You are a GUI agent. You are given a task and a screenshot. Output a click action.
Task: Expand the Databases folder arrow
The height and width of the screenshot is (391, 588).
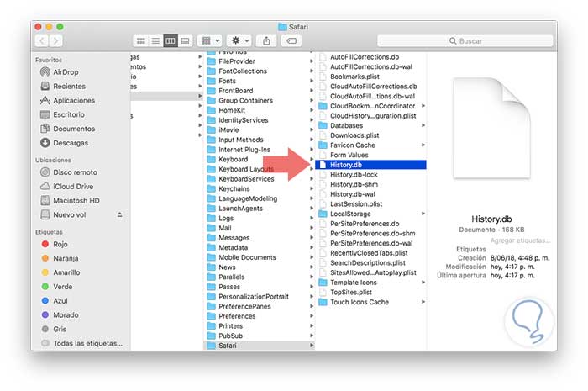[x=423, y=125]
